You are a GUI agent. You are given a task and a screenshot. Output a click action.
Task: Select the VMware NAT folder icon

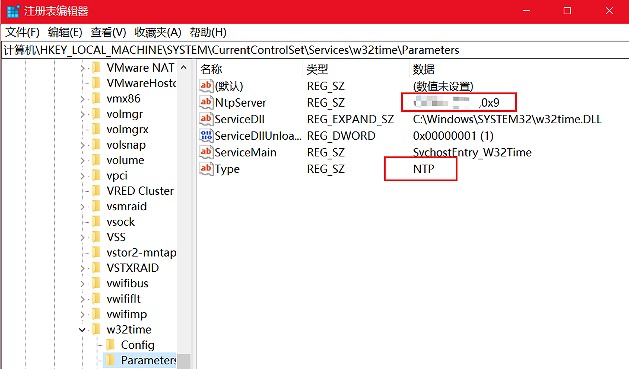96,67
